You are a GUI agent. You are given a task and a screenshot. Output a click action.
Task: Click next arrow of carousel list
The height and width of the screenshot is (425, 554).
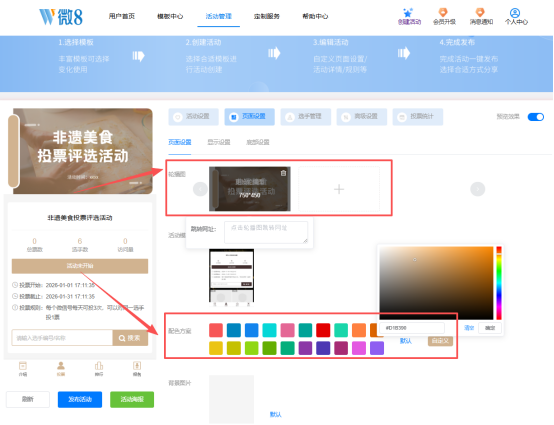[477, 189]
